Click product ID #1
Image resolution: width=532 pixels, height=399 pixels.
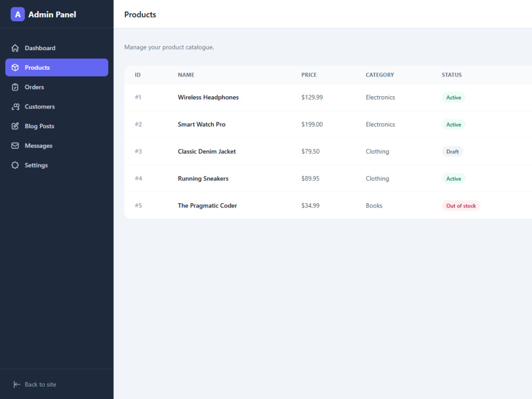pos(138,97)
